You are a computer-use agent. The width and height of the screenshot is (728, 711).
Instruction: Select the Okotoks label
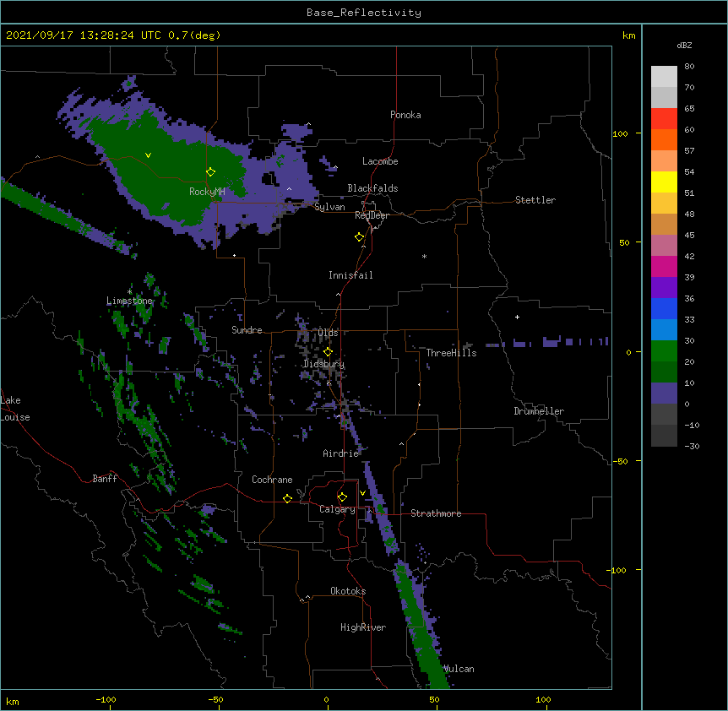tap(348, 591)
